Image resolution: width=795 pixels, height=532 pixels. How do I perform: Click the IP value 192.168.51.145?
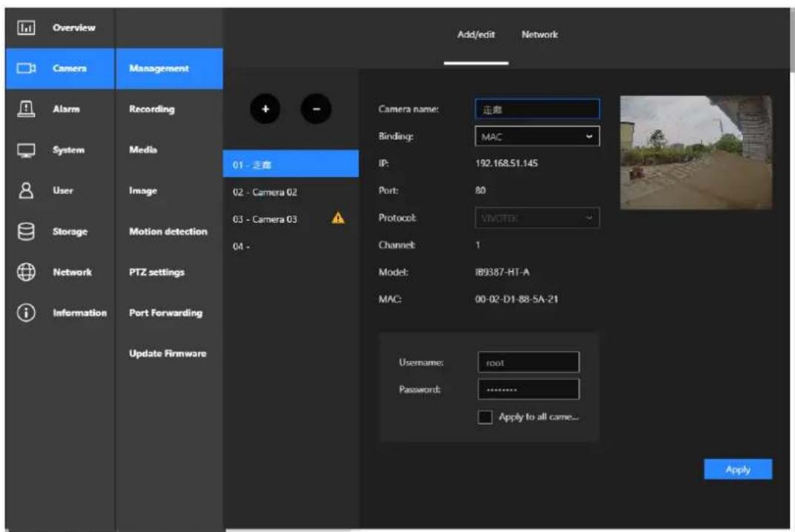click(506, 163)
